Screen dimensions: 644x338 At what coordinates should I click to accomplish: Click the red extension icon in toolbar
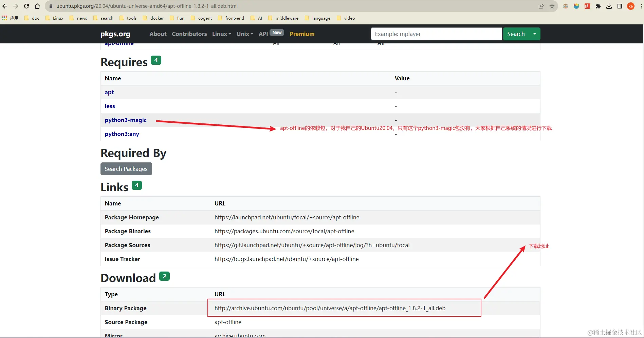coord(587,6)
